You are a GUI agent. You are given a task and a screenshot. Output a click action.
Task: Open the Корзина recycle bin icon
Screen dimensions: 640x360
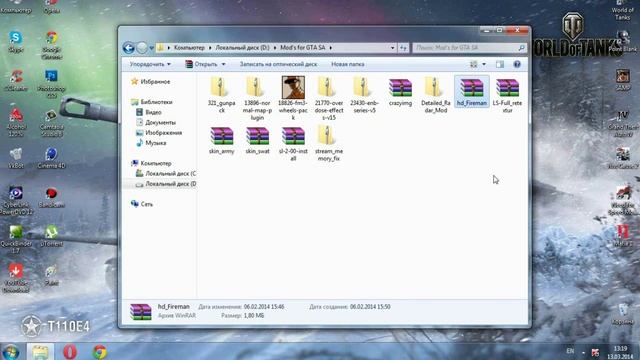click(x=622, y=314)
